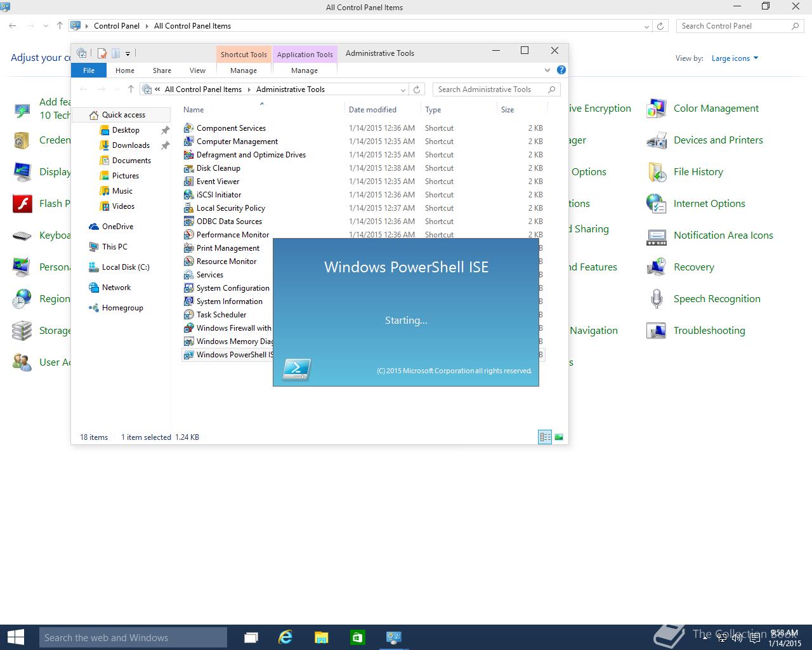Select the Local Security Policy icon

click(188, 208)
